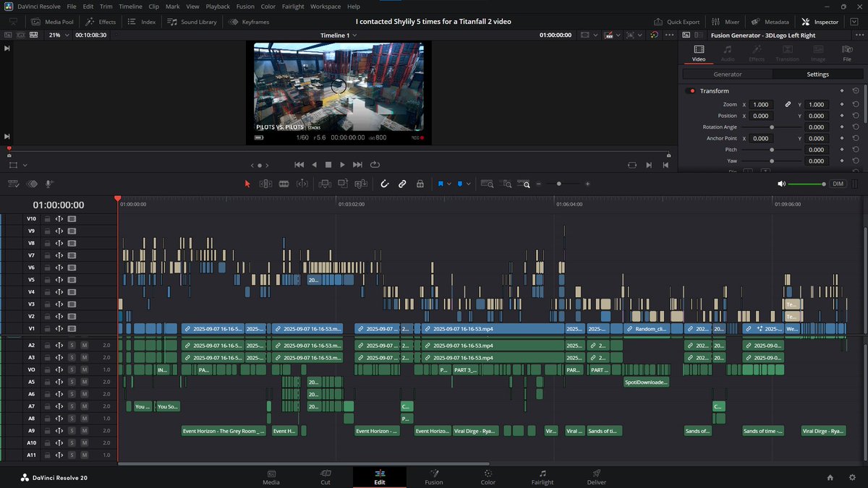Disable video track V3 clip icon

coord(72,304)
